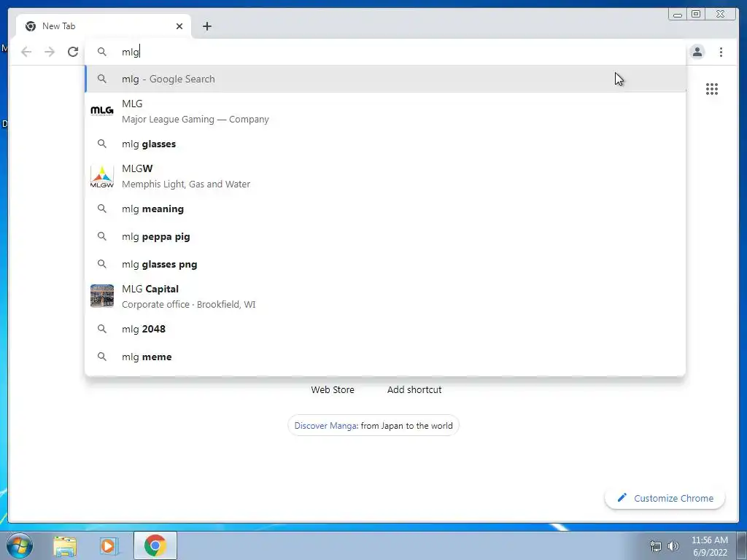
Task: Select MLG Major League Gaming suggestion
Action: tap(385, 112)
